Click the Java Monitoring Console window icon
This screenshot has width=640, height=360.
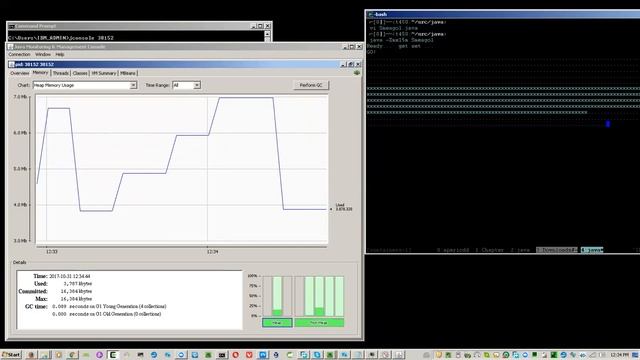coord(10,47)
